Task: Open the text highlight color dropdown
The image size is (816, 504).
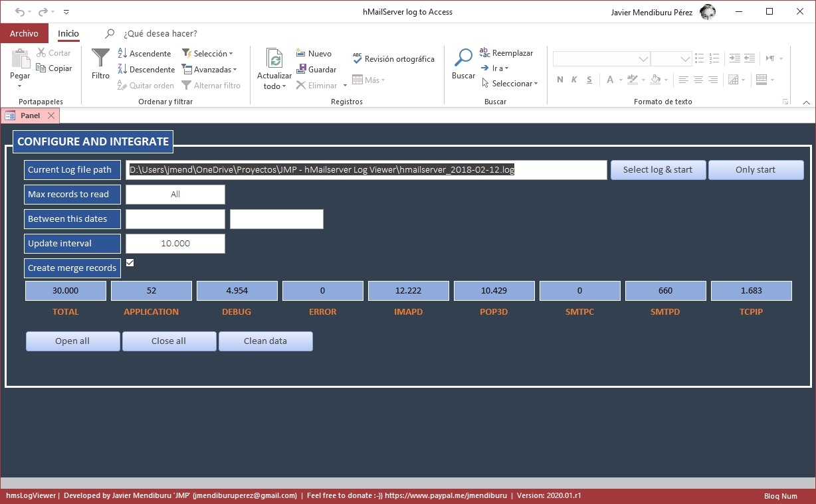Action: click(x=644, y=80)
